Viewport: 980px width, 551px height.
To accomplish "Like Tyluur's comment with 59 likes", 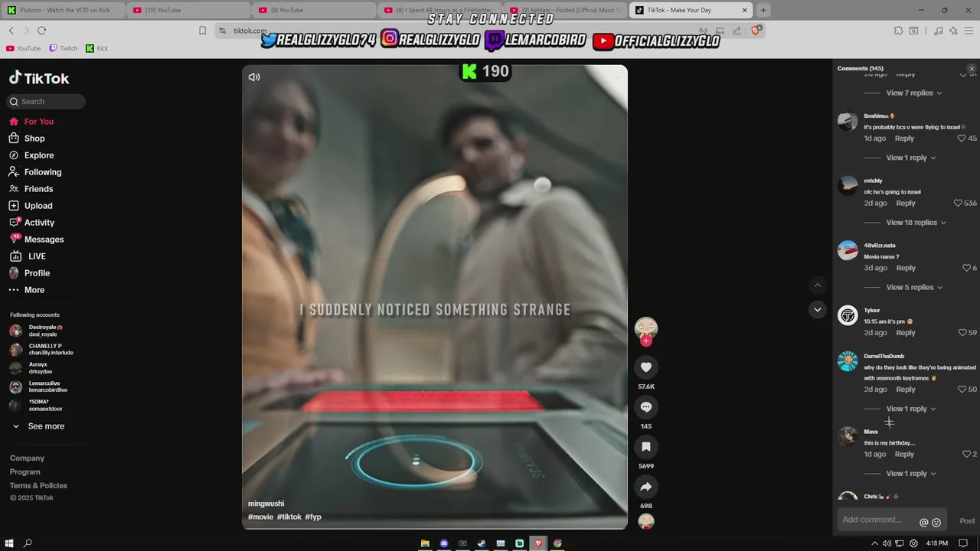I will point(962,333).
